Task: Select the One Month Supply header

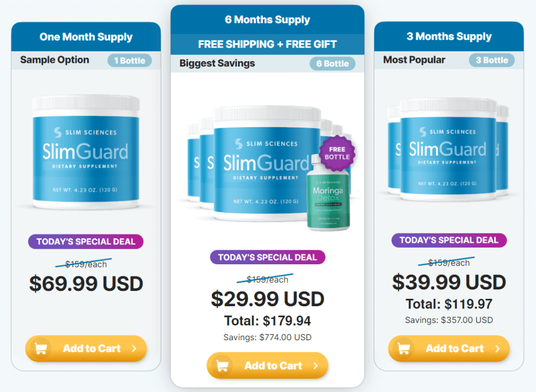Action: [86, 37]
